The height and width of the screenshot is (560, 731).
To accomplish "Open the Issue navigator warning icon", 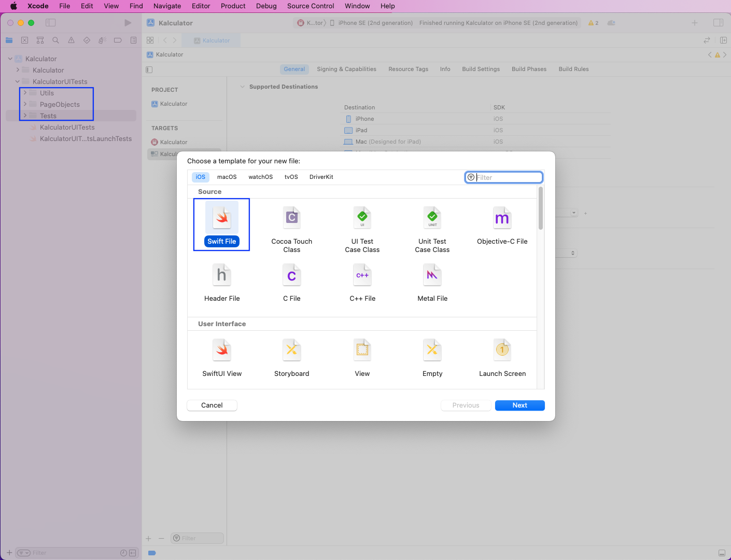I will [71, 40].
